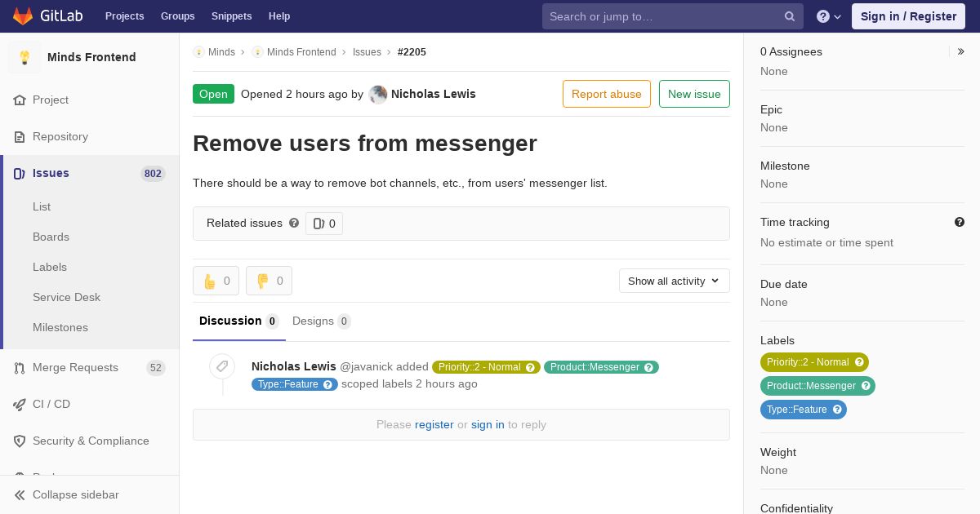Click the Time tracking help icon
Screen dimensions: 980x514
[960, 222]
